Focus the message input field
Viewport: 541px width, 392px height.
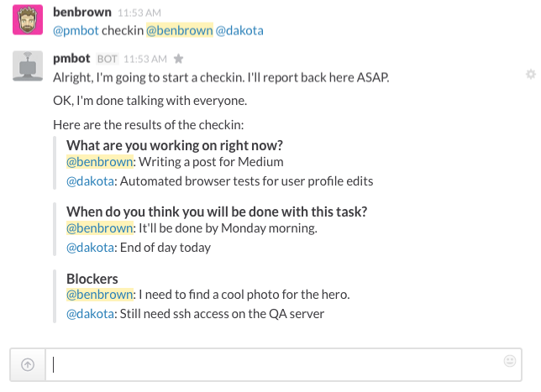tap(272, 365)
